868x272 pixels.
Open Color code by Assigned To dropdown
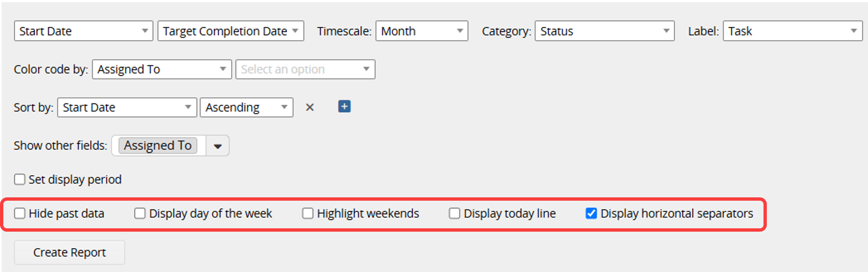click(162, 69)
